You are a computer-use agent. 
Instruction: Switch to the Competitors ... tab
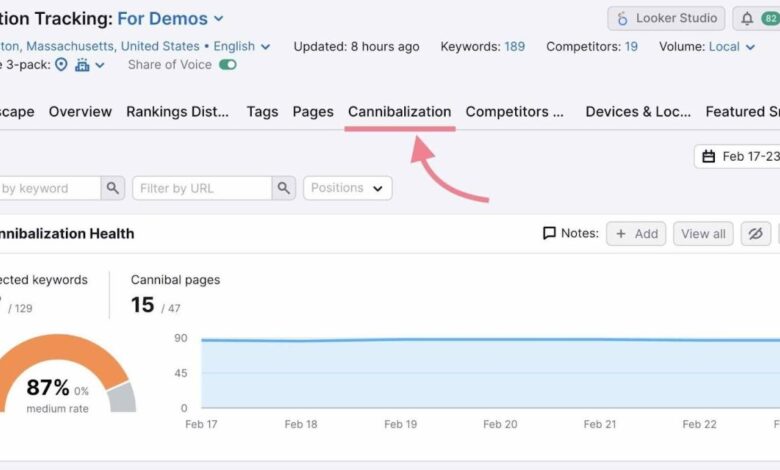tap(514, 112)
